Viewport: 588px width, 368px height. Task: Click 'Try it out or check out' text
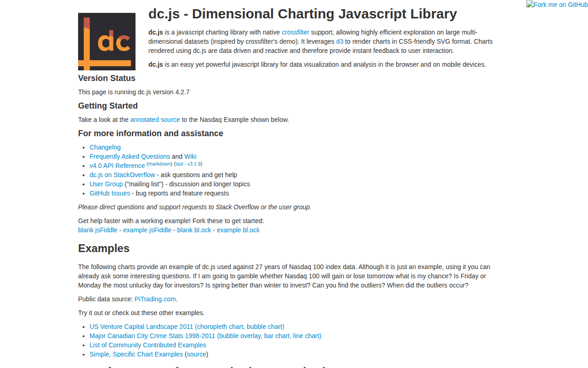[x=141, y=313]
